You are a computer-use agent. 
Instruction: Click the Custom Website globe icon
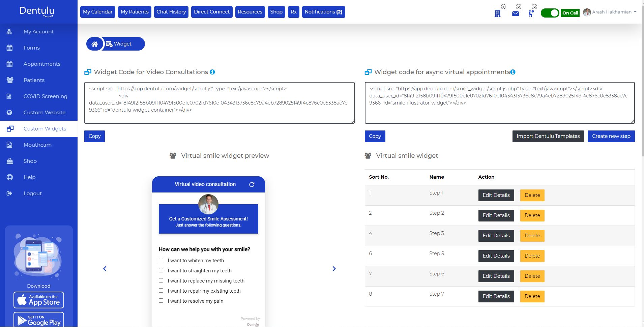click(9, 113)
